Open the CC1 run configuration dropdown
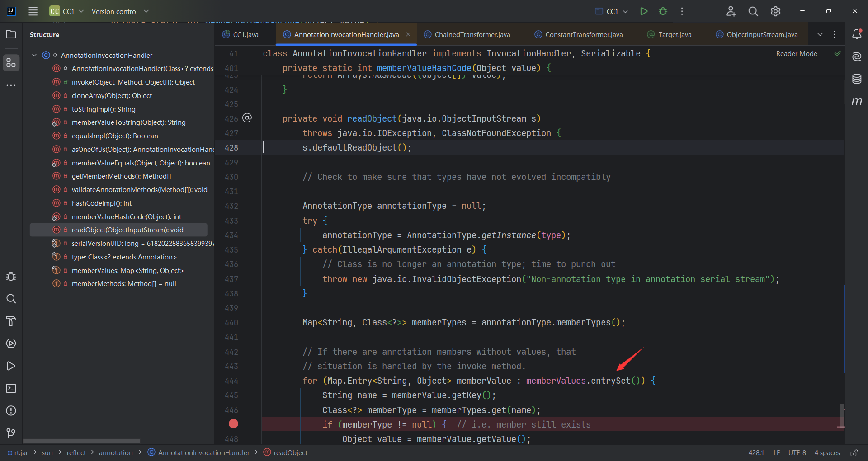 coord(611,11)
